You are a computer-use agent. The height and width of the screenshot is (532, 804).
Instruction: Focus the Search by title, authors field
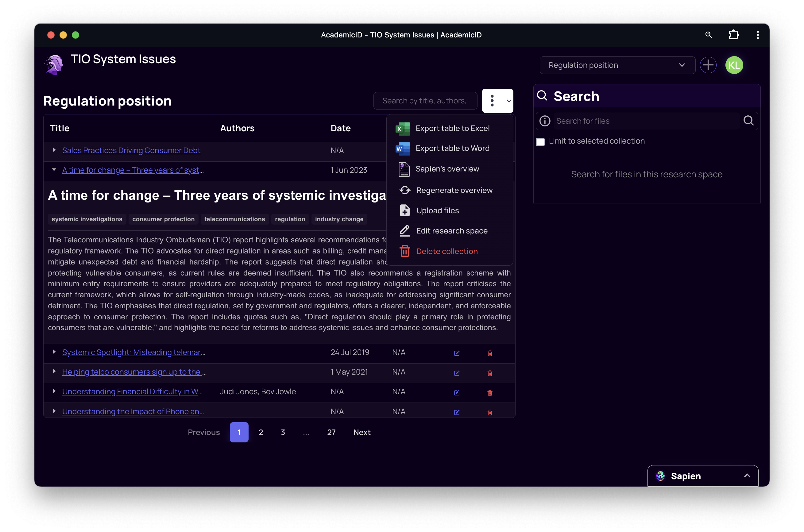(425, 101)
